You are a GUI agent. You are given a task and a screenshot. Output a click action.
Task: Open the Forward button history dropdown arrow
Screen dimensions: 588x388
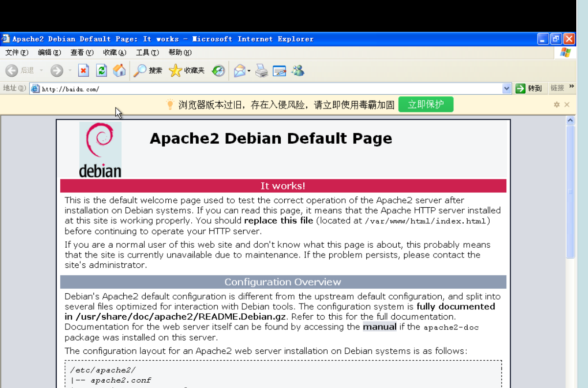[70, 71]
